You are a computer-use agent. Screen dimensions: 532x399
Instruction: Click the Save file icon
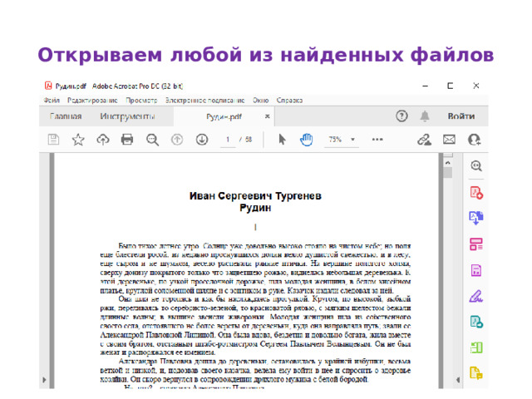point(53,140)
